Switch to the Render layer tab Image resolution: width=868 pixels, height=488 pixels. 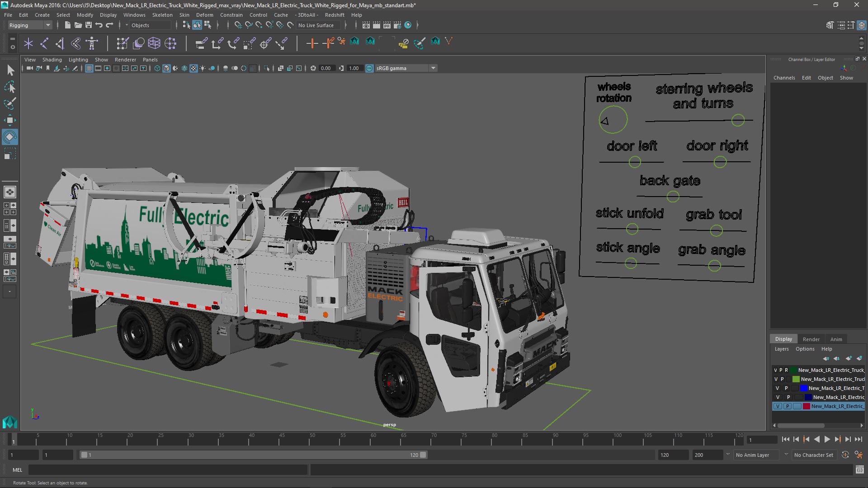coord(811,339)
